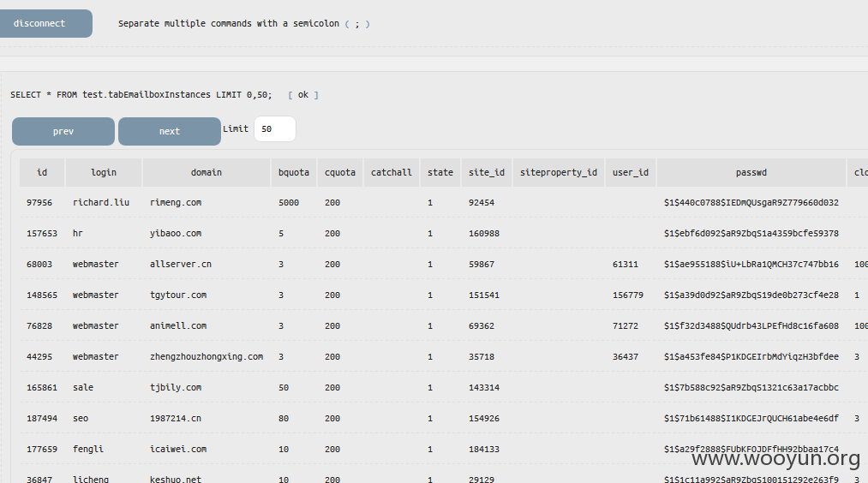The height and width of the screenshot is (483, 868).
Task: Click id cell 97956
Action: (39, 202)
